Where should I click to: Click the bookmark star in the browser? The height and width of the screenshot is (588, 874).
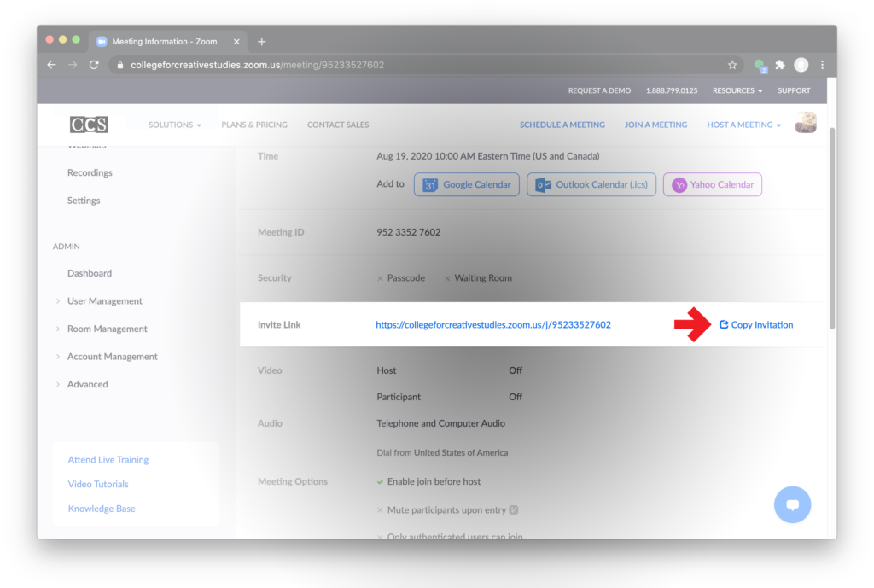pos(731,64)
